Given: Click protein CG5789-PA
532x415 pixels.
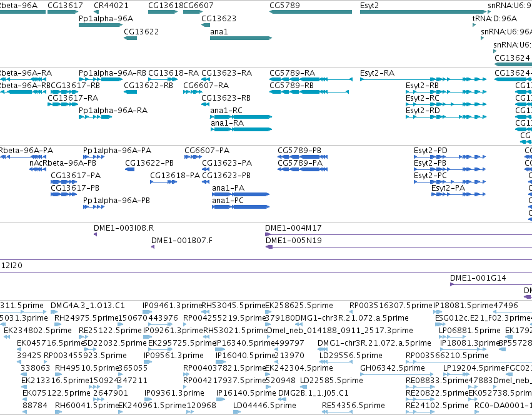Looking at the screenshot, I should pos(303,169).
